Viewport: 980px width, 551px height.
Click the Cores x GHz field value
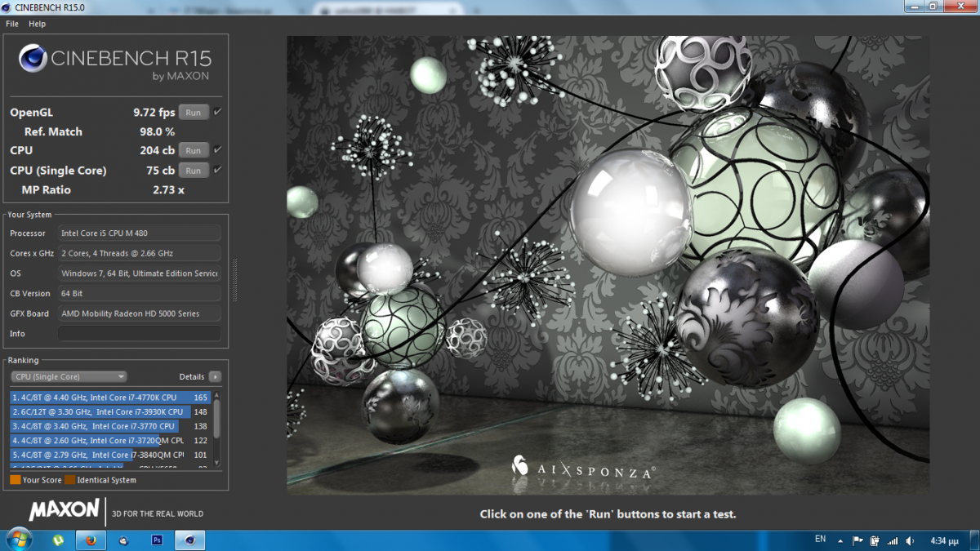coord(139,253)
